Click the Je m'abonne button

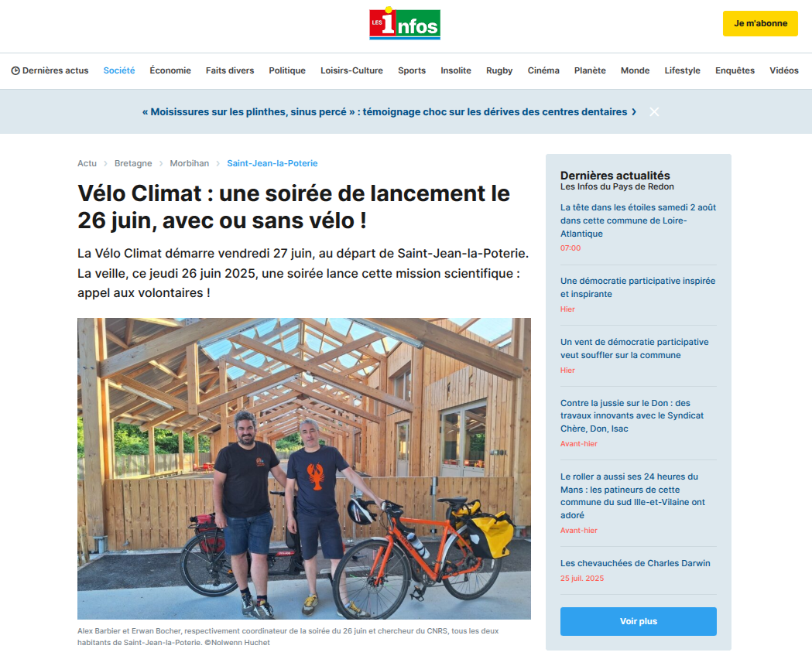click(760, 23)
